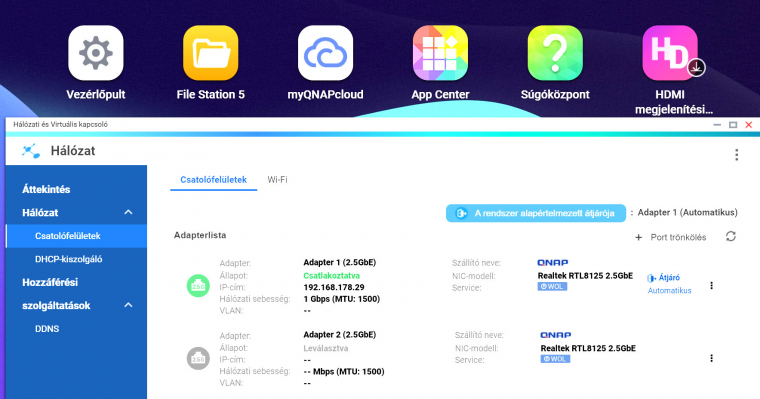This screenshot has width=760, height=399.
Task: Switch to the Wi-Fi tab
Action: point(277,180)
